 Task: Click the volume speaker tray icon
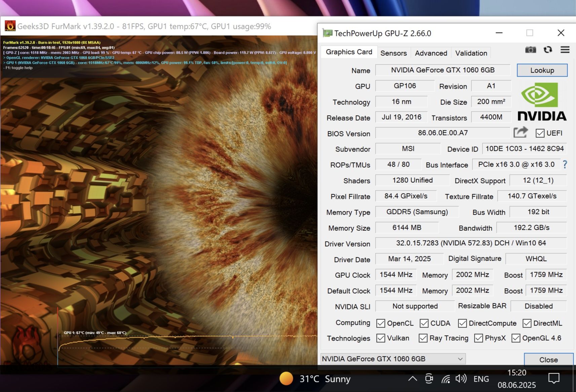tap(461, 379)
